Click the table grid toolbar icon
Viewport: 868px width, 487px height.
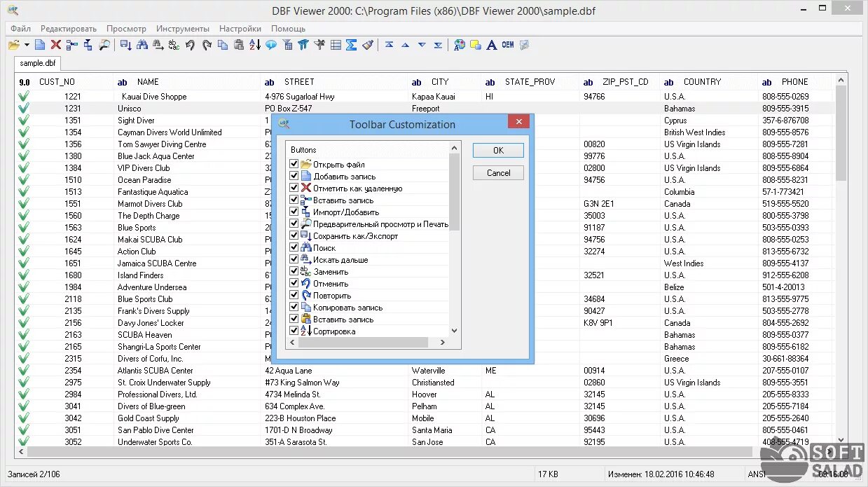336,45
